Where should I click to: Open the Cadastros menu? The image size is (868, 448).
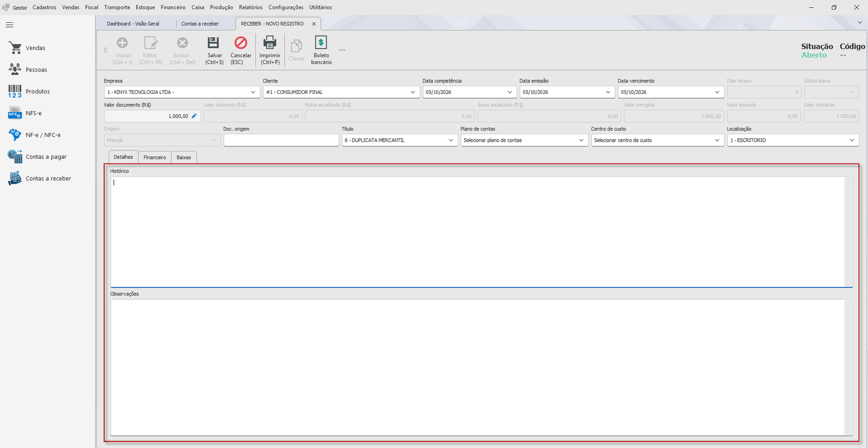pyautogui.click(x=44, y=8)
